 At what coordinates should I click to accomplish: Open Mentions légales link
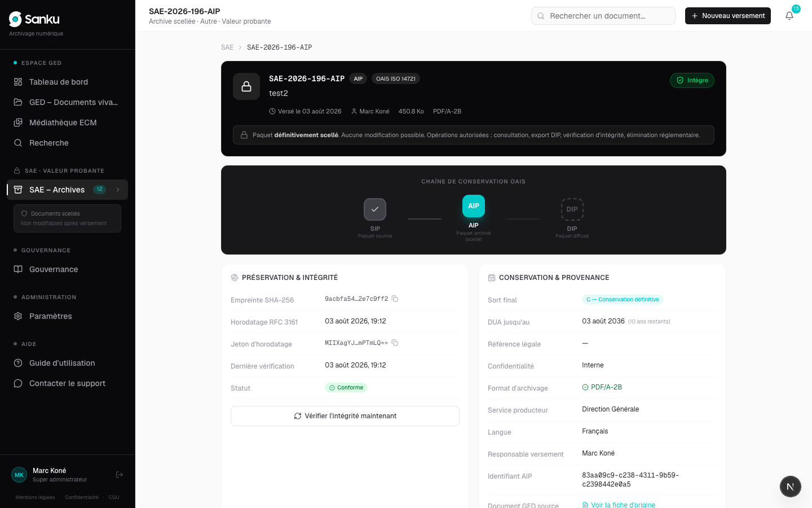(x=35, y=497)
